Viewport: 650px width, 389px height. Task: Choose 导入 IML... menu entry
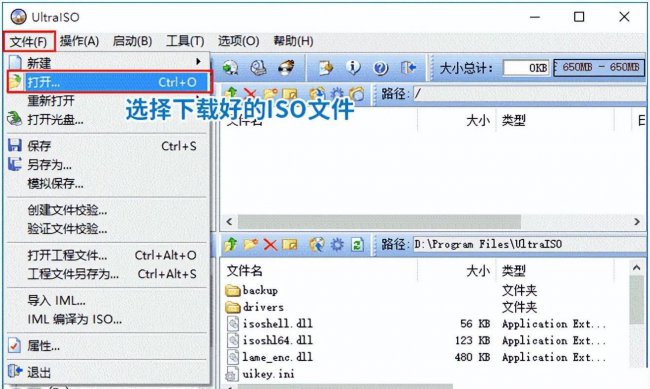[x=107, y=301]
